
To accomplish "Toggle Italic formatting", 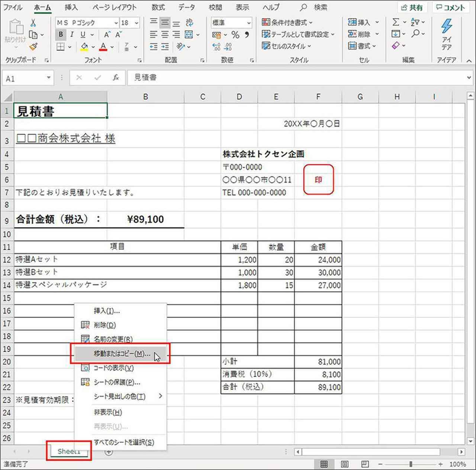I will pyautogui.click(x=72, y=35).
